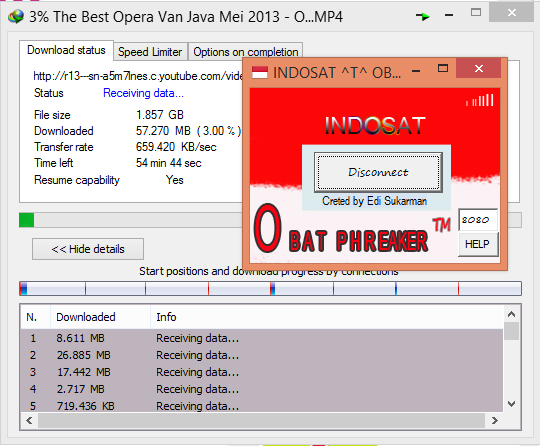This screenshot has width=540, height=446.
Task: Click the Hide details button
Action: point(88,249)
